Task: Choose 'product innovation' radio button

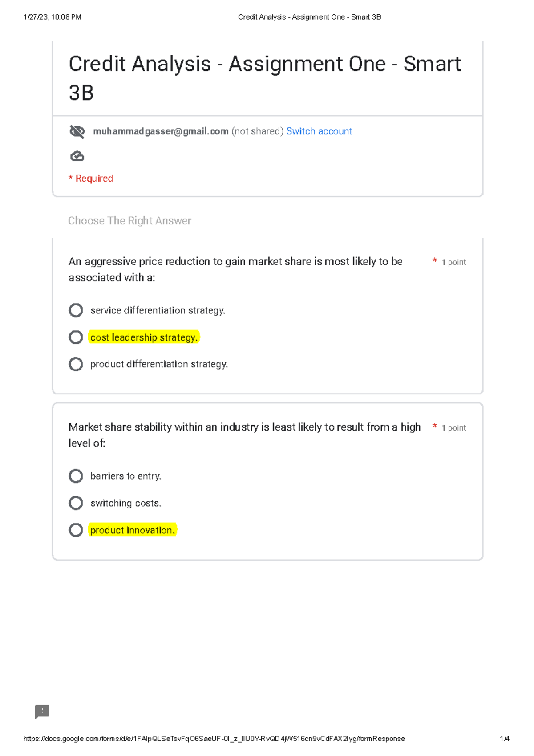Action: 76,530
